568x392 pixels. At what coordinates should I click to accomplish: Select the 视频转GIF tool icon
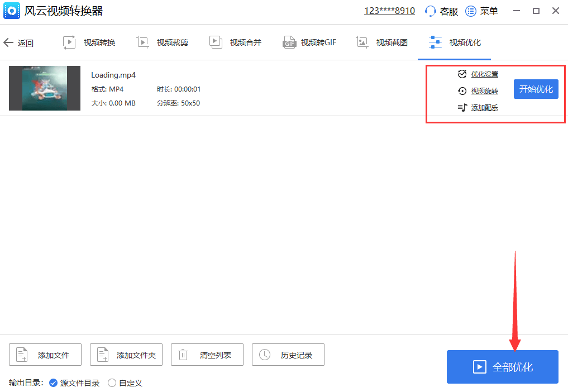289,42
